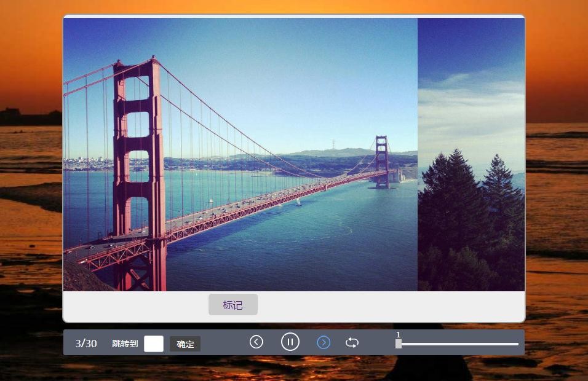The width and height of the screenshot is (588, 381).
Task: Confirm the jump with the 确定 button
Action: coord(185,344)
